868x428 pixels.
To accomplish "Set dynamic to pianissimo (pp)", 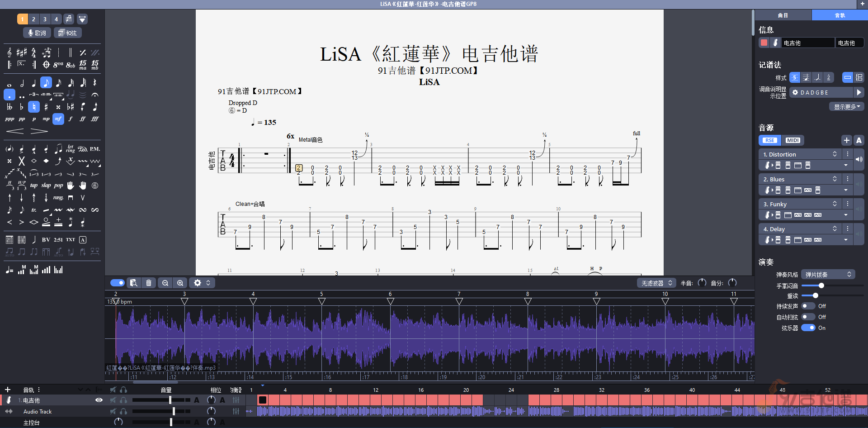I will click(22, 119).
